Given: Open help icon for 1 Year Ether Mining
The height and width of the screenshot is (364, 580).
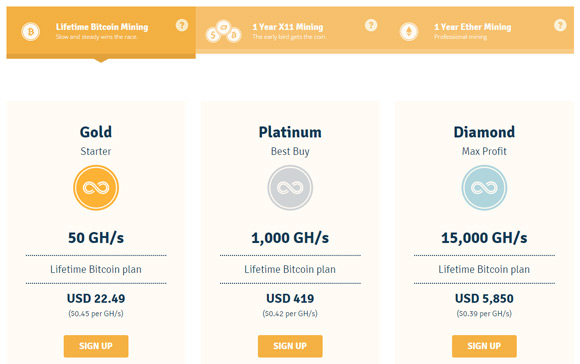Looking at the screenshot, I should tap(560, 25).
